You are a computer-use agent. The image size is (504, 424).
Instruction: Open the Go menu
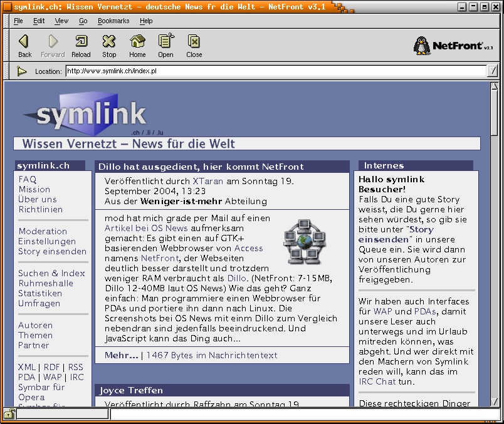tap(83, 21)
